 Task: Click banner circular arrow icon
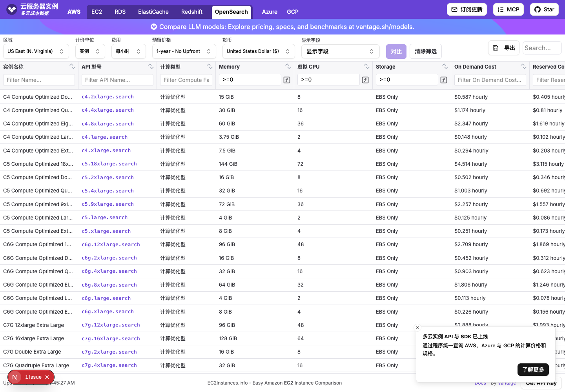pos(154,27)
